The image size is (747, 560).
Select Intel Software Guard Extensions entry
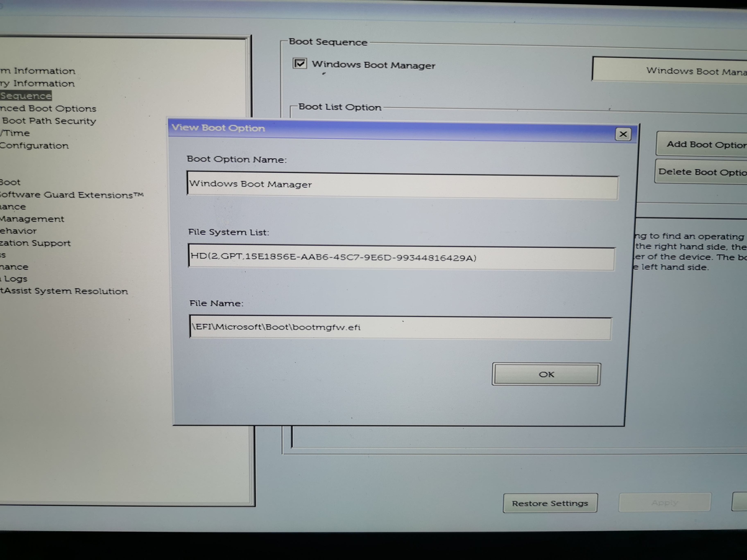coord(71,195)
